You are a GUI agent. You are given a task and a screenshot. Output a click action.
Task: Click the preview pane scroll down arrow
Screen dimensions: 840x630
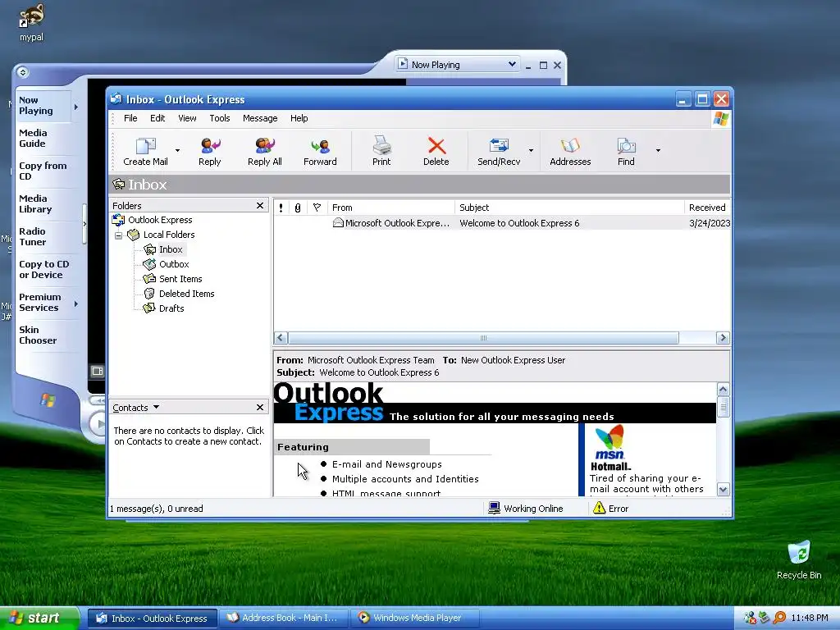(724, 490)
